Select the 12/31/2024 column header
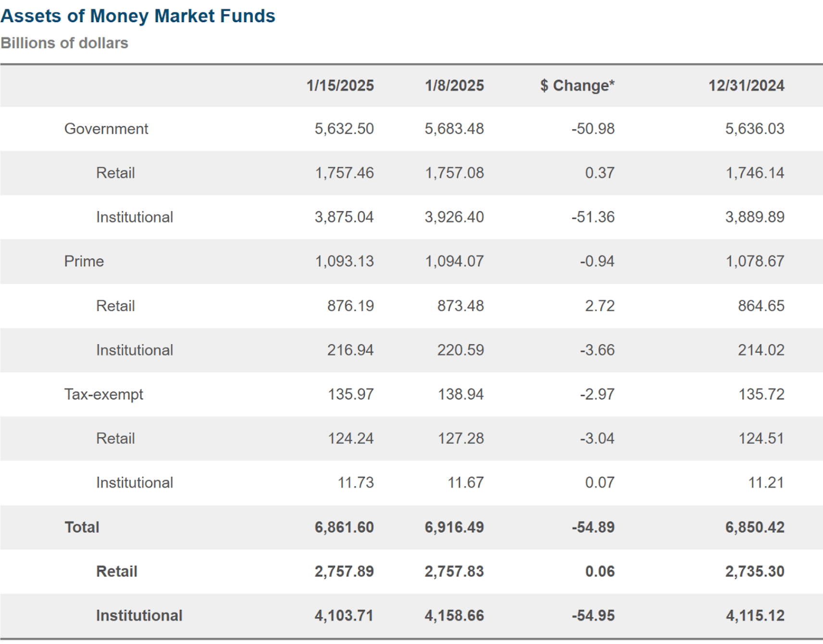This screenshot has width=823, height=644. tap(746, 86)
